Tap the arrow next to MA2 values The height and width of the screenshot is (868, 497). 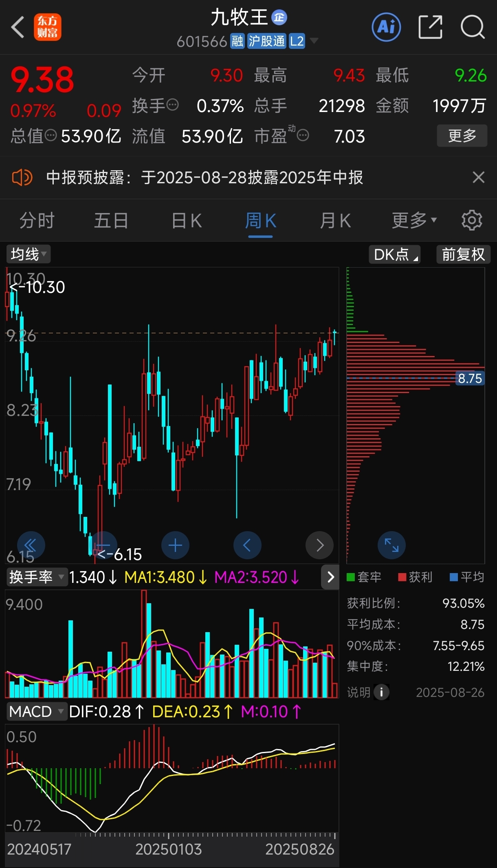[x=330, y=577]
